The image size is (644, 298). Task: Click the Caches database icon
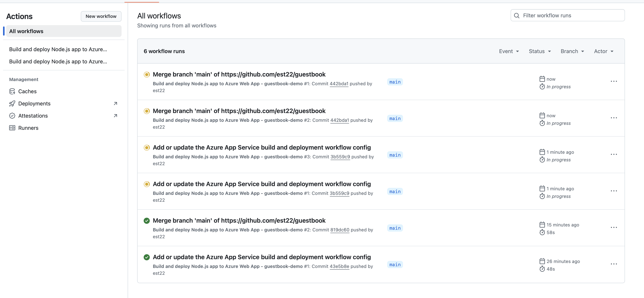(x=12, y=91)
